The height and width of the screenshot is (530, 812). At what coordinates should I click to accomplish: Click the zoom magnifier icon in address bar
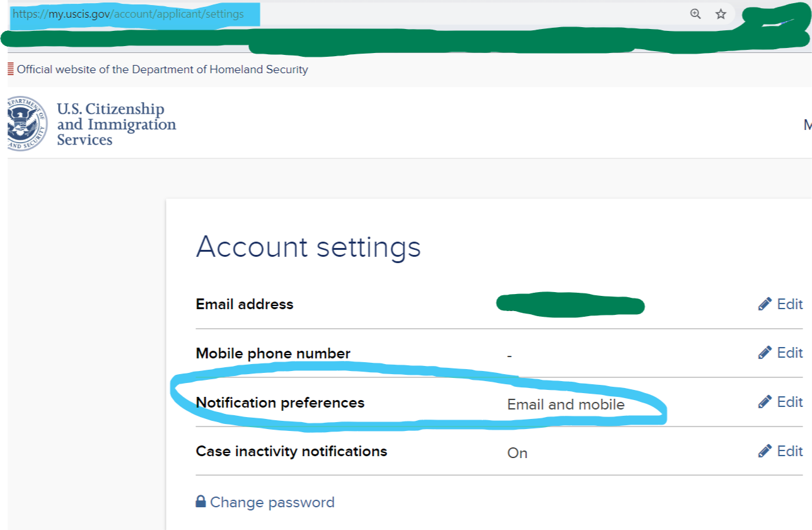tap(695, 14)
